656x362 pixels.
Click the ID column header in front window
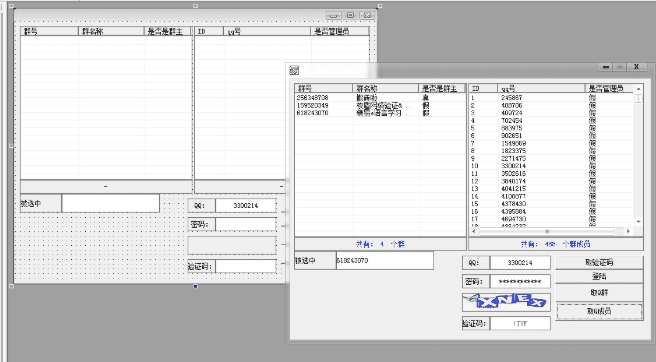point(483,88)
